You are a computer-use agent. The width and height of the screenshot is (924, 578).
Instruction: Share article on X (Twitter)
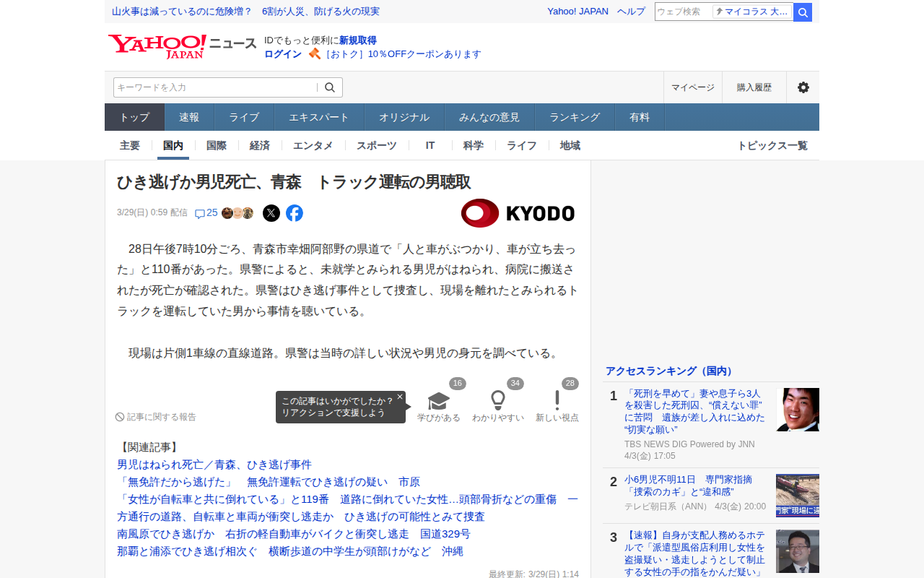[271, 213]
